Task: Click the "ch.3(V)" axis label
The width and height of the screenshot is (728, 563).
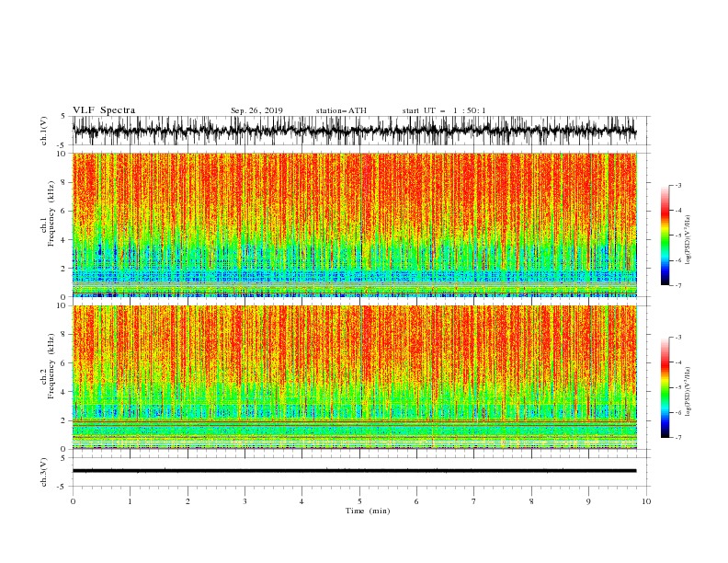Action: (44, 472)
